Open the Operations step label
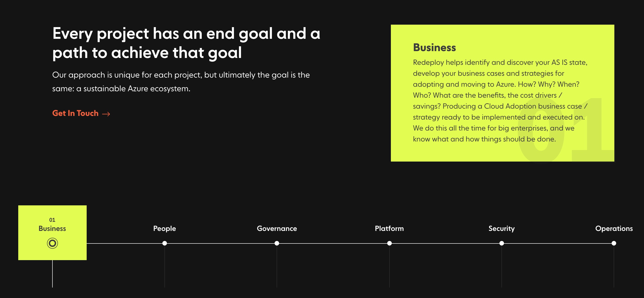Viewport: 644px width, 298px height. 614,228
